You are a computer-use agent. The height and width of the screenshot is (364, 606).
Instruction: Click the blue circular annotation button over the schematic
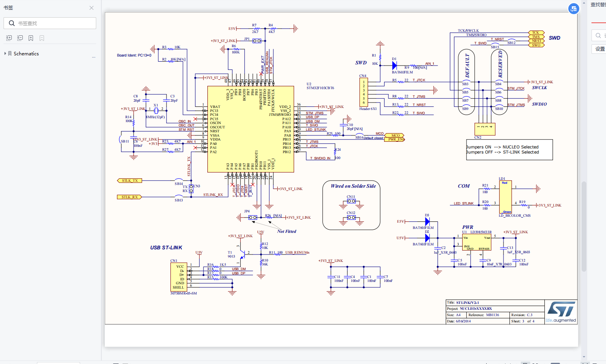click(x=574, y=8)
